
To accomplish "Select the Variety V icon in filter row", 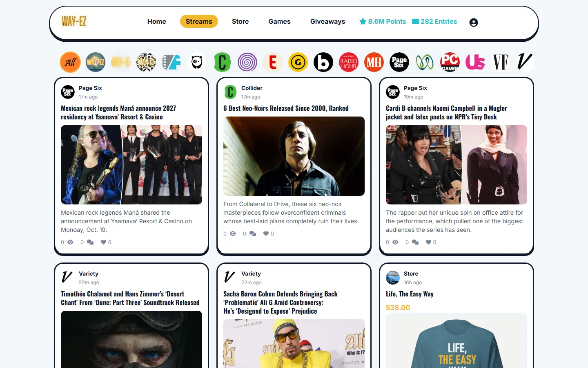I will tap(525, 62).
